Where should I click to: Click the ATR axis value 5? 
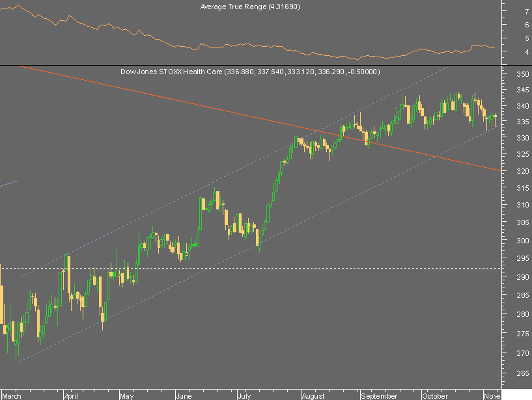(527, 38)
